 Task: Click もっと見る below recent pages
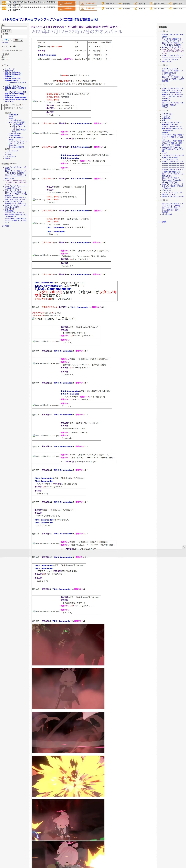[x=5, y=226]
